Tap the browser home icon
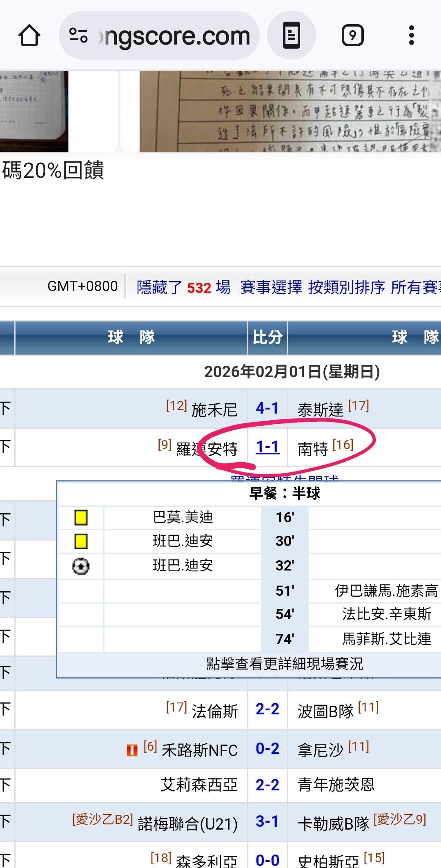 tap(29, 36)
